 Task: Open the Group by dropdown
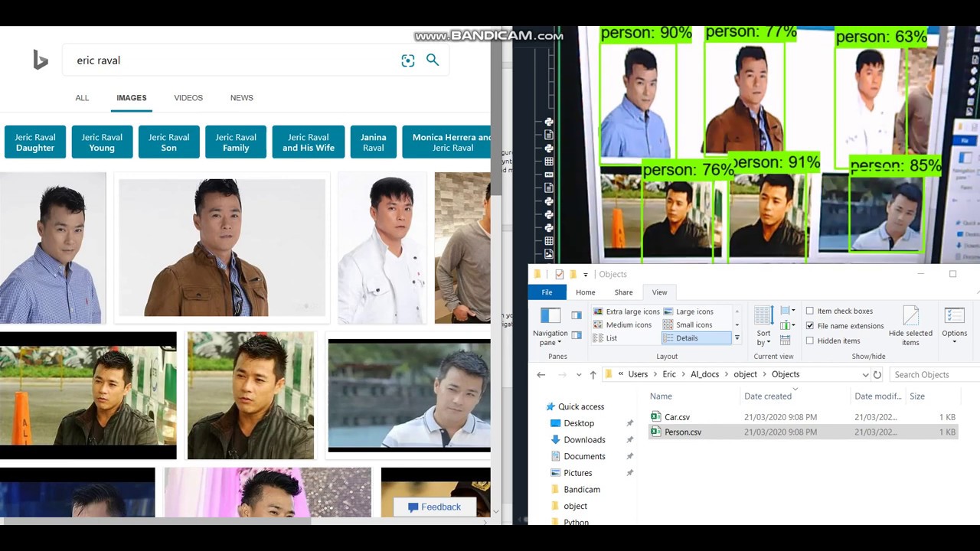point(786,311)
